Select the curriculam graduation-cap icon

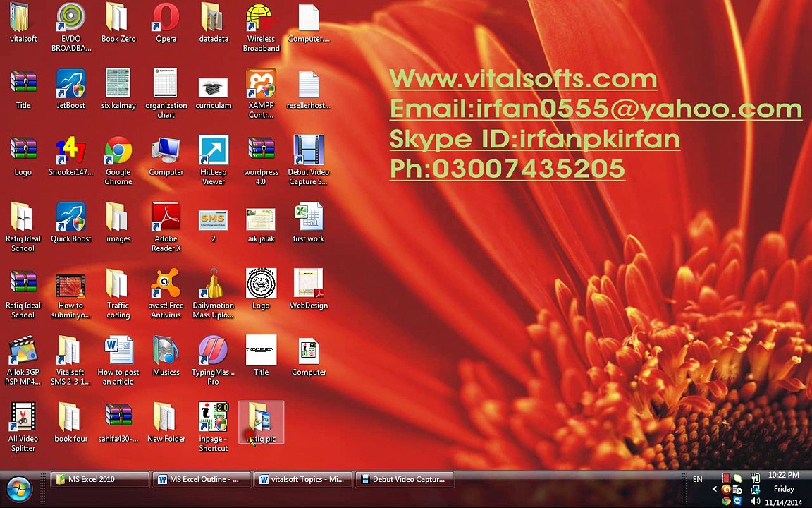click(214, 93)
